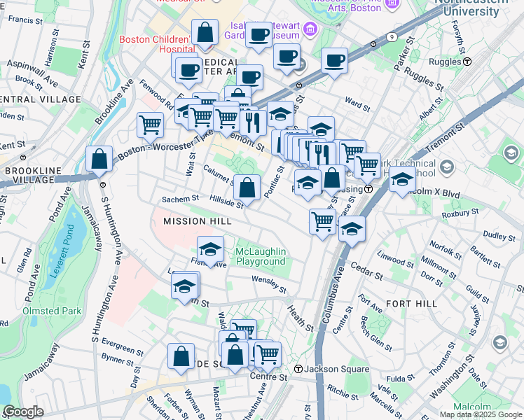This screenshot has width=524, height=420.
Task: Click the McLaughlin Playground label
Action: [261, 256]
